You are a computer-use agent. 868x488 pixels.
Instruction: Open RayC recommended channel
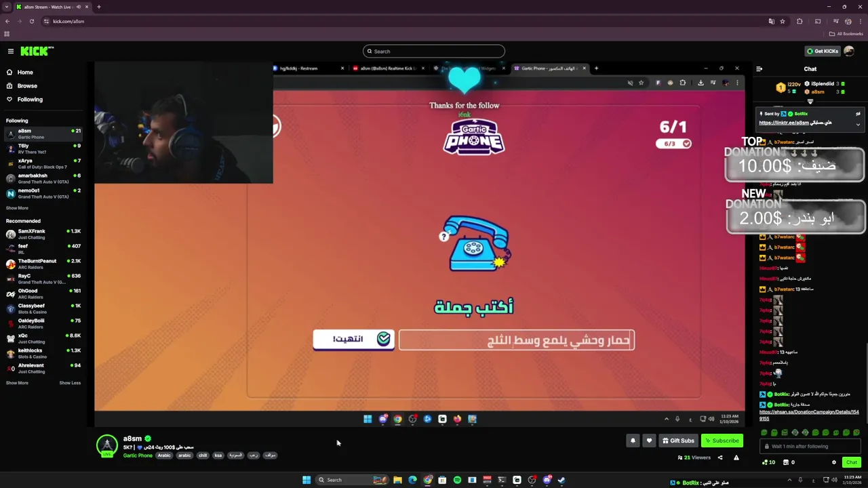pyautogui.click(x=44, y=279)
